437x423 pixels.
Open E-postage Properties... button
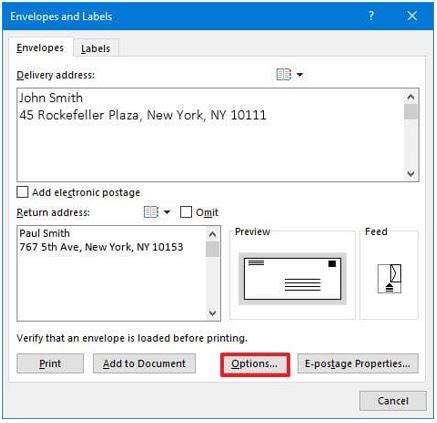point(358,363)
